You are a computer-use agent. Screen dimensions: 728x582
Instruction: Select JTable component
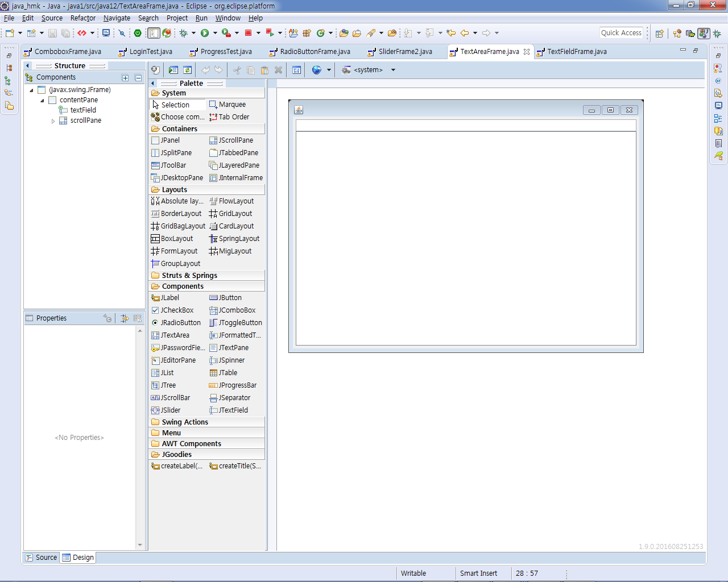coord(224,373)
